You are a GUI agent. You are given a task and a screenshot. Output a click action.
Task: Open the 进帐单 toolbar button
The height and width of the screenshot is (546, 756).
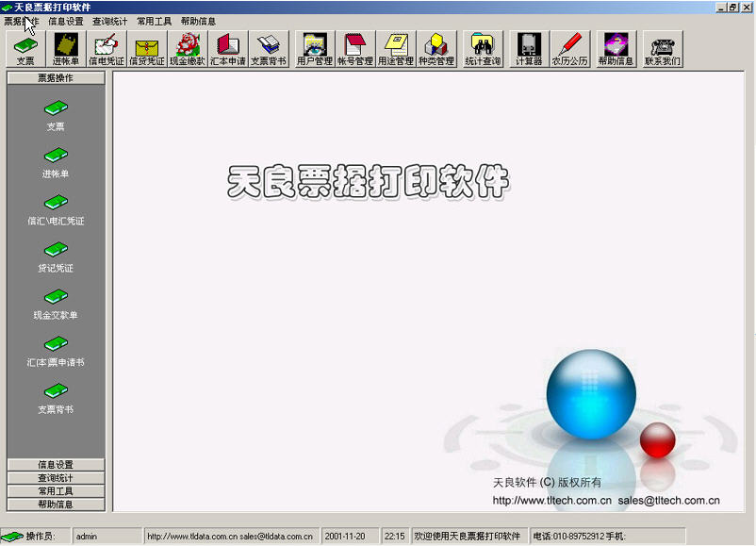[x=66, y=49]
